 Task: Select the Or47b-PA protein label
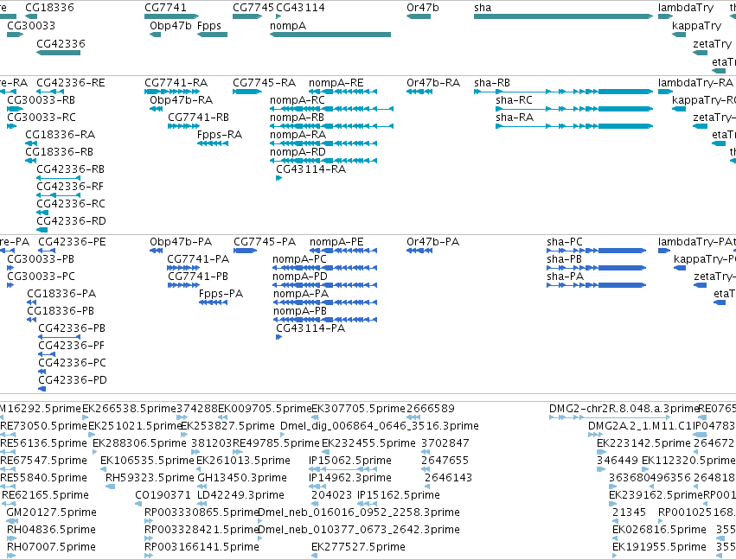click(x=432, y=242)
